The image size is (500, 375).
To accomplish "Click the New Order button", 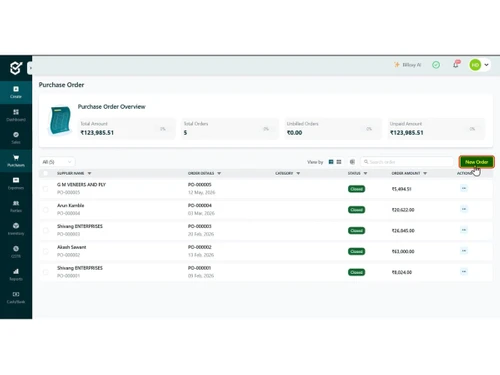I will [476, 162].
